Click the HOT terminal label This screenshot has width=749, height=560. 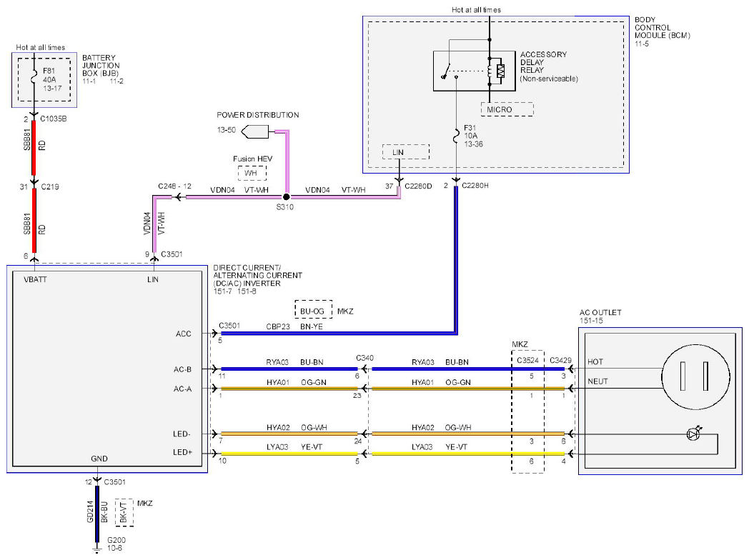tap(595, 361)
